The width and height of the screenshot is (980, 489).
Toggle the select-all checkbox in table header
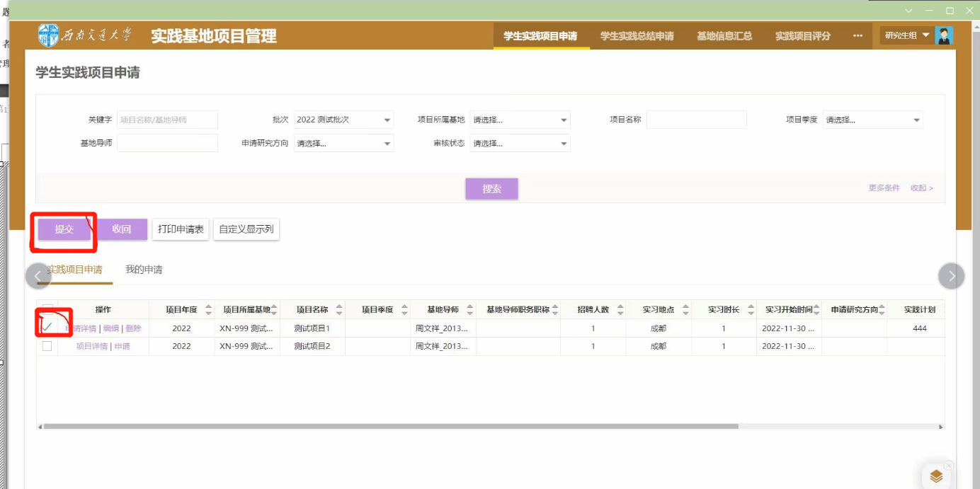[47, 309]
